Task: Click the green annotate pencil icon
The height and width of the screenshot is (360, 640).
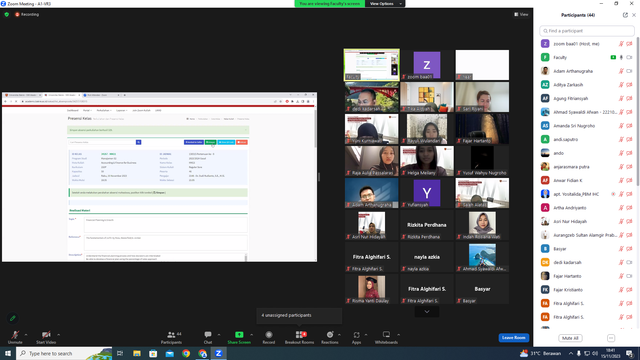Action: 13,318
